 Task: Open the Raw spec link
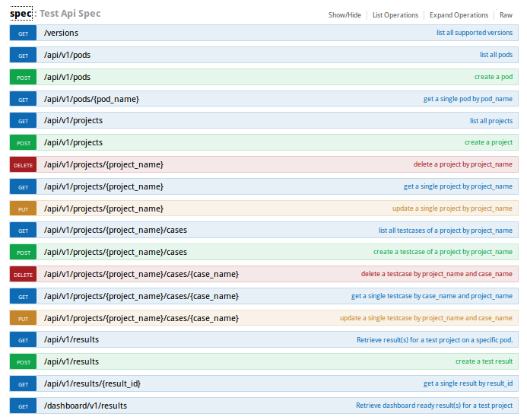506,15
